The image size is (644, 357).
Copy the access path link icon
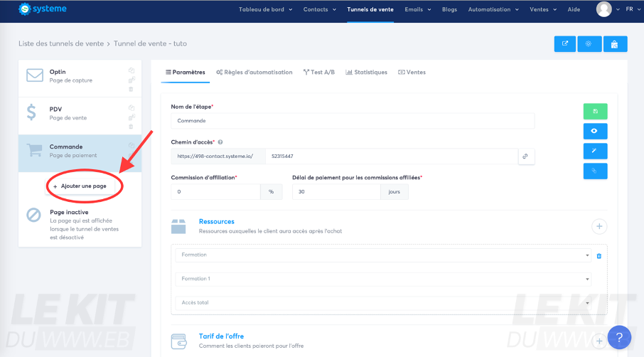coord(525,156)
